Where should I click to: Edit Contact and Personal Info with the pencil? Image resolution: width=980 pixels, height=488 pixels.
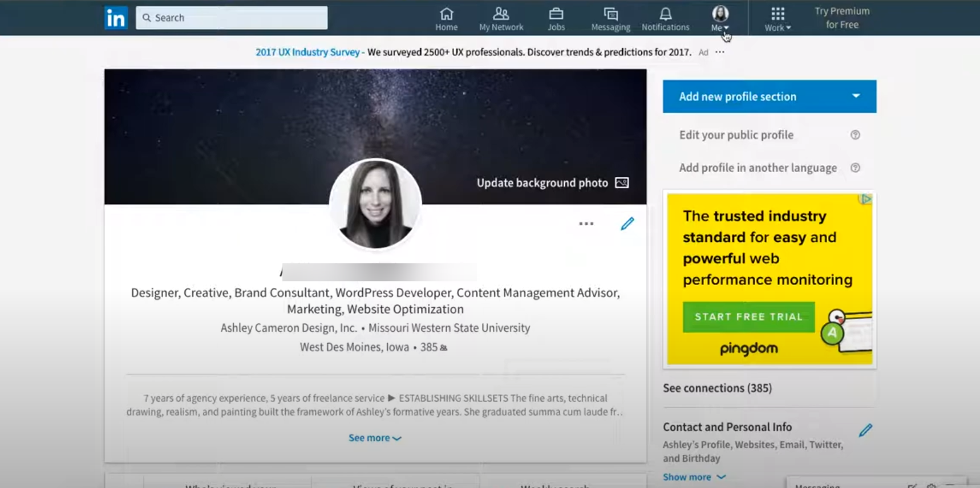click(865, 430)
